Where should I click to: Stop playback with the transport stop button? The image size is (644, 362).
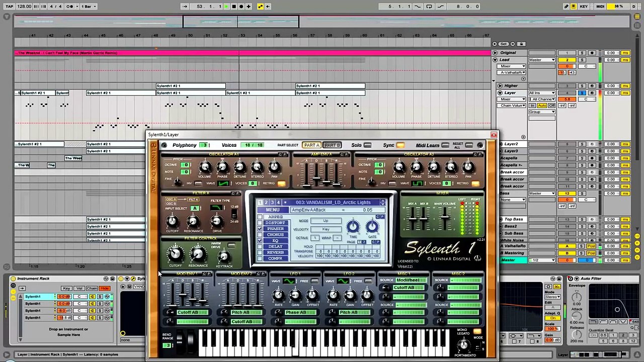pyautogui.click(x=234, y=7)
